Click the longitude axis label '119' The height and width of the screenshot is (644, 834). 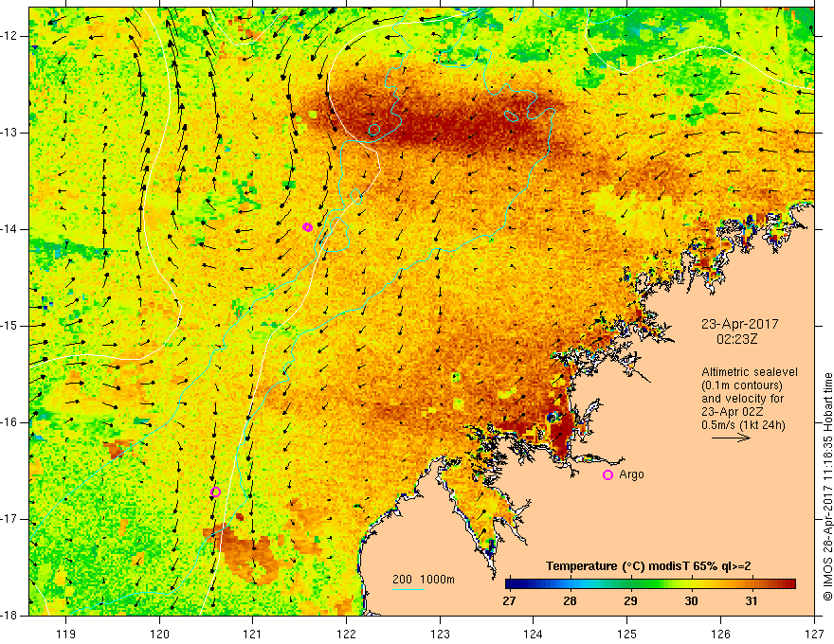[x=66, y=634]
